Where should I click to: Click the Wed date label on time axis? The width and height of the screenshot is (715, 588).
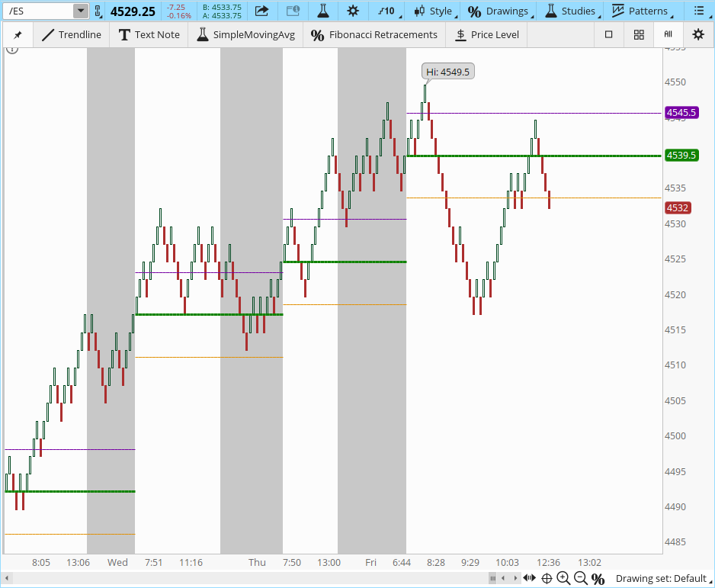click(x=117, y=562)
